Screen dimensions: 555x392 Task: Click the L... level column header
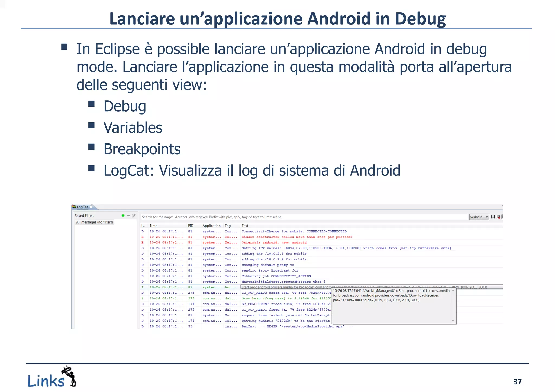(143, 226)
